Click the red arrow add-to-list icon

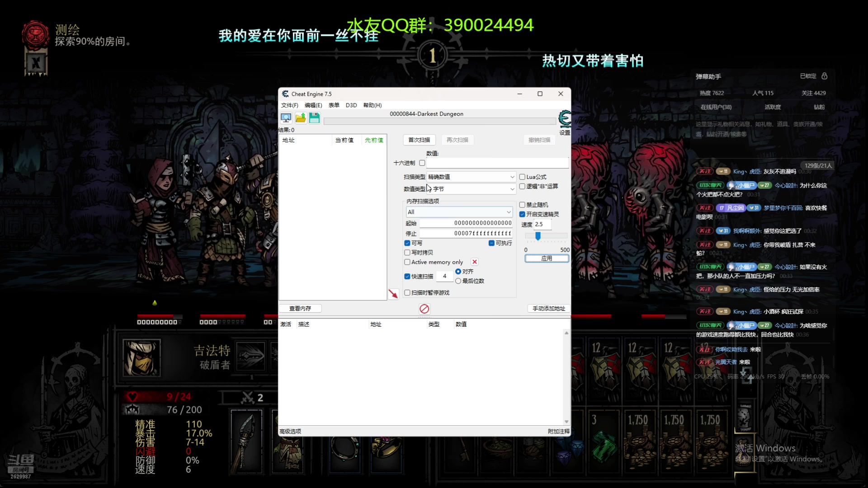(x=393, y=294)
